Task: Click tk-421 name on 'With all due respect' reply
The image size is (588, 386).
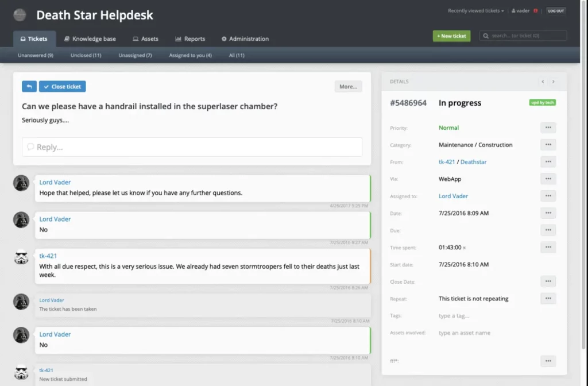Action: [48, 256]
